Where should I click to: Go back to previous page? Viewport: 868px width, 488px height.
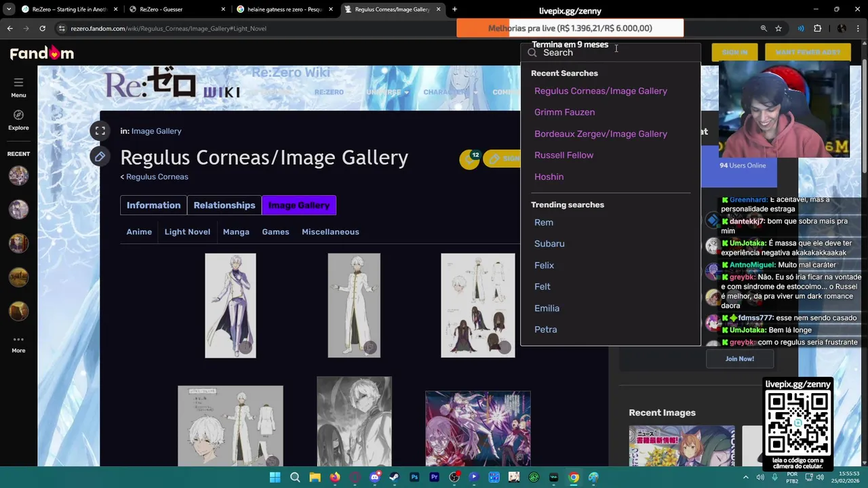click(9, 28)
